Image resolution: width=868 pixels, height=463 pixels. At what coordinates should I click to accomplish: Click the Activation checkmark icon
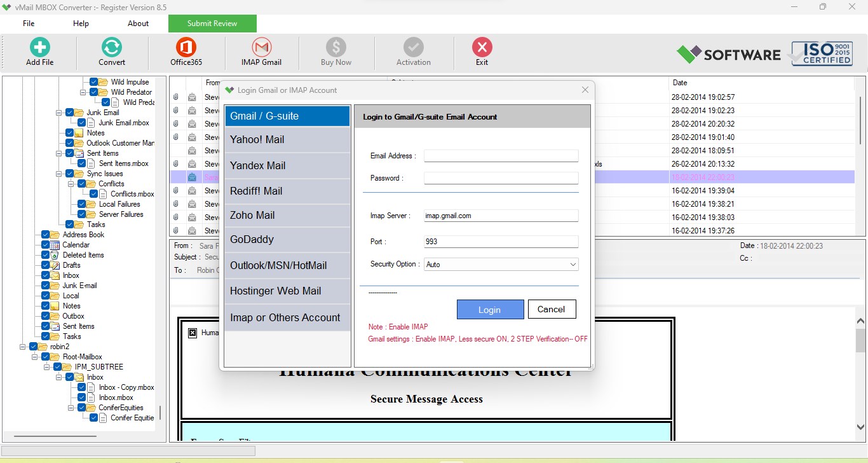[414, 48]
